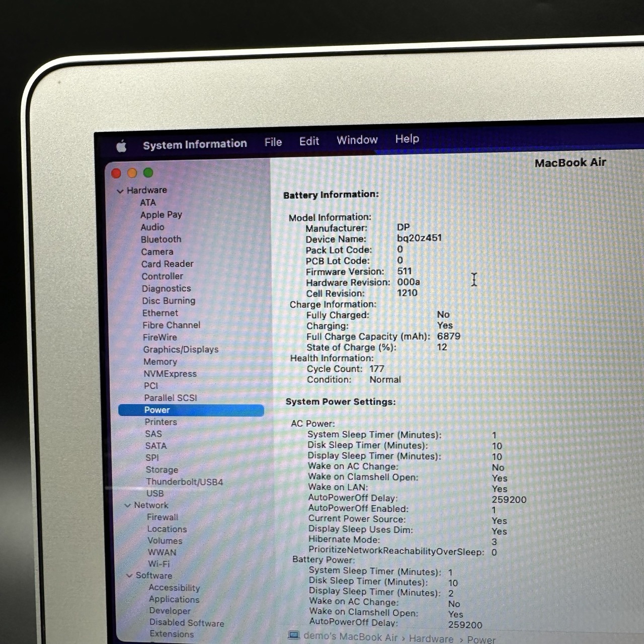Select FireWire in the sidebar
The width and height of the screenshot is (644, 644).
[x=159, y=338]
